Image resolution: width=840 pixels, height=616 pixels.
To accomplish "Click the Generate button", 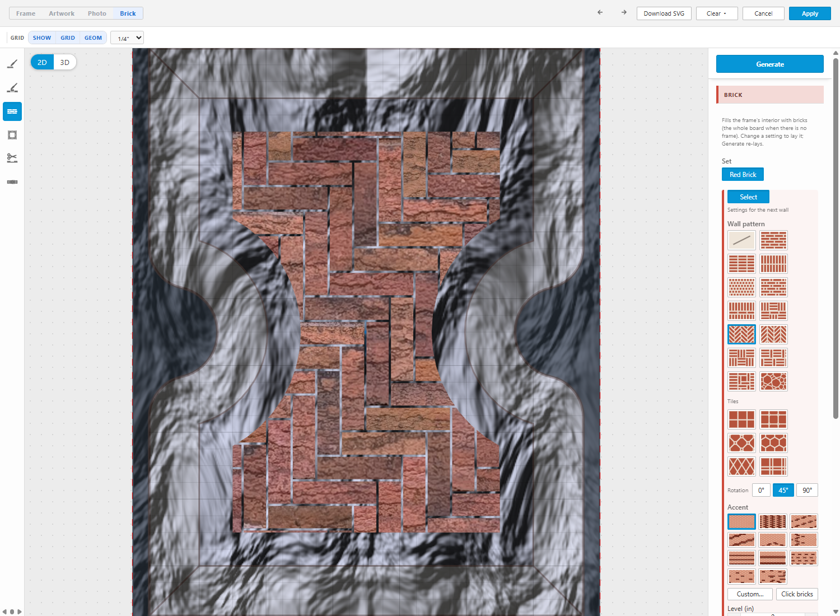I will coord(770,64).
